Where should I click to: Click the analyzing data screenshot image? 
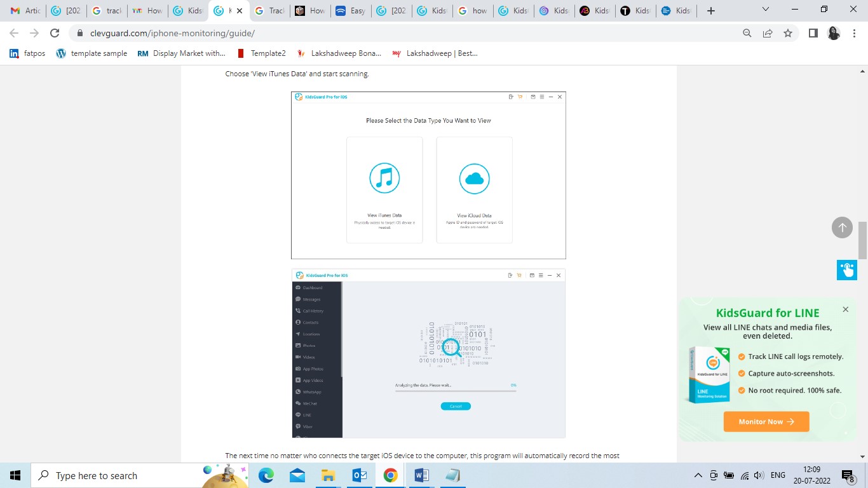pyautogui.click(x=428, y=353)
